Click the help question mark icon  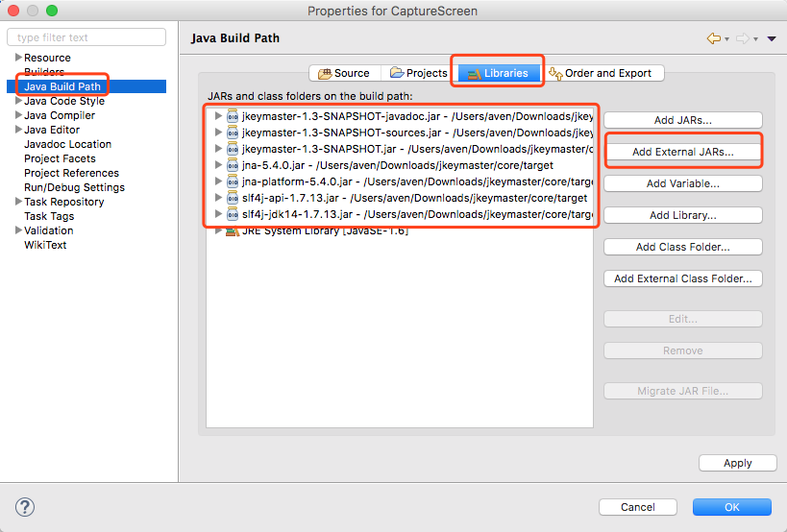pyautogui.click(x=25, y=506)
